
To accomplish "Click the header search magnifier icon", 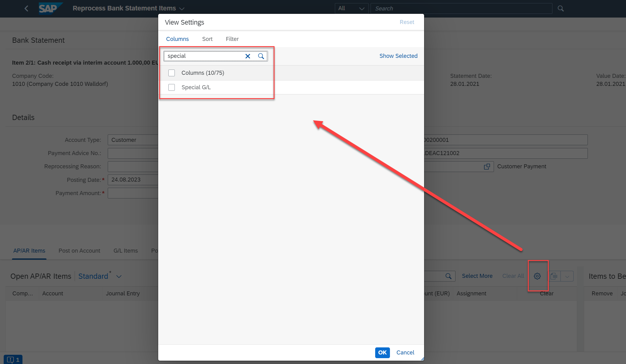I will [561, 9].
